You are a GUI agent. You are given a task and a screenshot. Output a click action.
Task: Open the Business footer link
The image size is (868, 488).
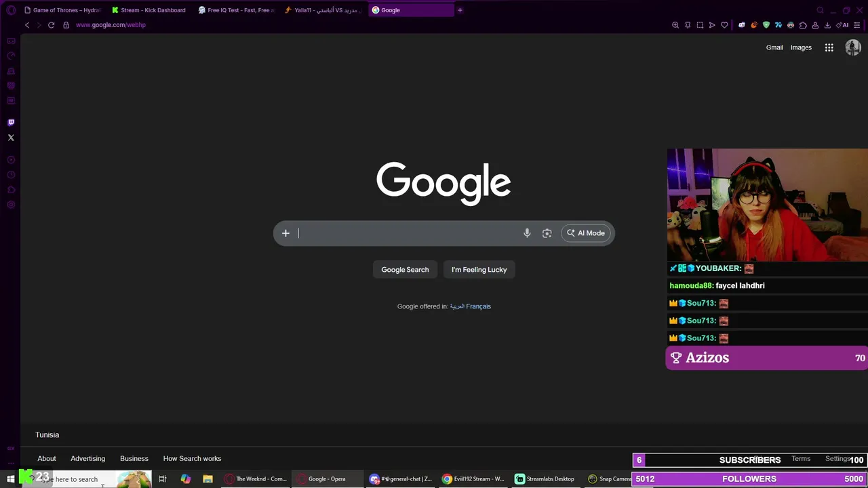tap(134, 459)
